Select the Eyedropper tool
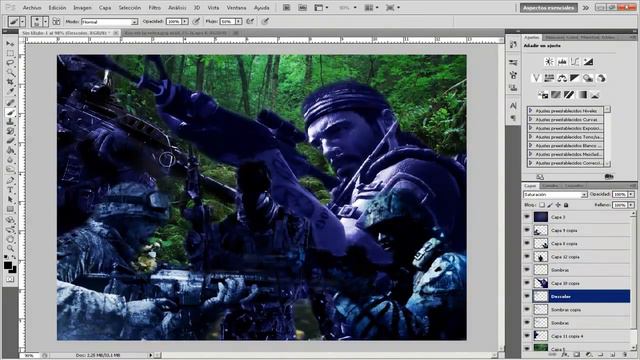 (10, 91)
